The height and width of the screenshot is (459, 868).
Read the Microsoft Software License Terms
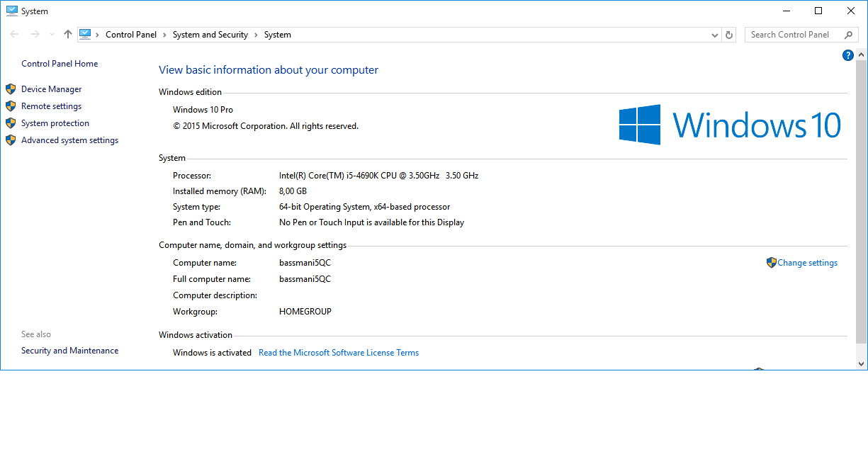pos(339,353)
